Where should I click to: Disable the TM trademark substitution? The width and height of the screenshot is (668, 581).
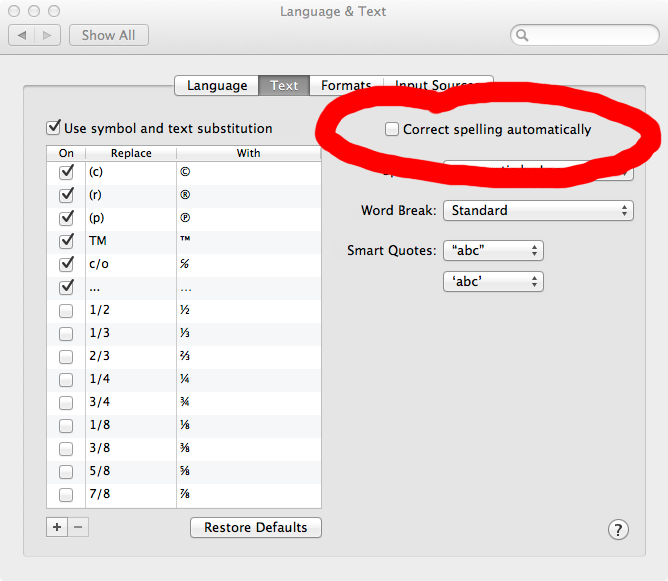[x=66, y=241]
